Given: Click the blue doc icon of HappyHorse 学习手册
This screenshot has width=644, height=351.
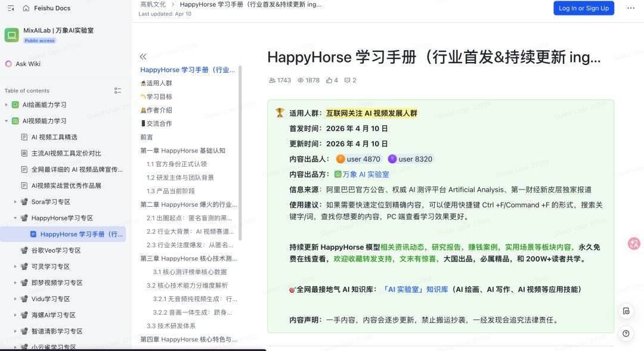Looking at the screenshot, I should [x=33, y=234].
